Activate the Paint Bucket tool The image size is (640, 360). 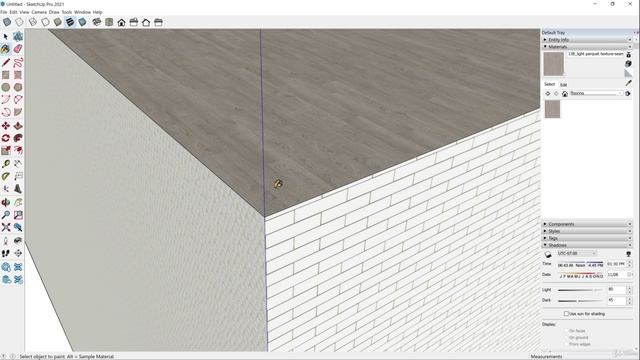[x=6, y=49]
